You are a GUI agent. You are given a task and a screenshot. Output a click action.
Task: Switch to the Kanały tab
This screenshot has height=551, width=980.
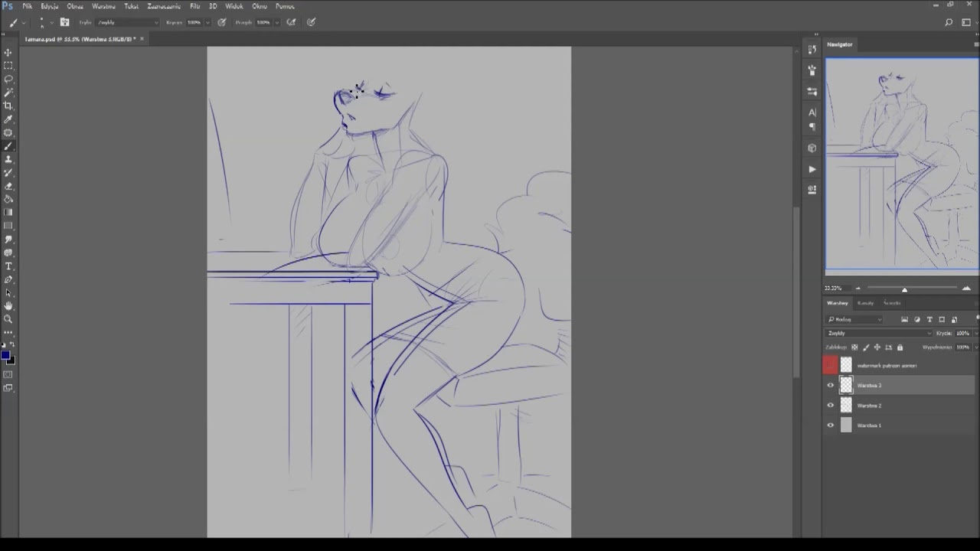(x=865, y=303)
